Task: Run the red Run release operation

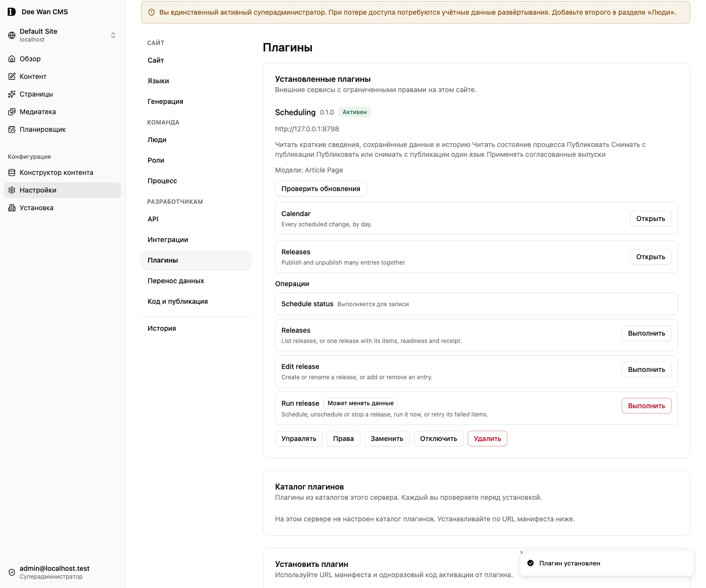Action: tap(646, 406)
